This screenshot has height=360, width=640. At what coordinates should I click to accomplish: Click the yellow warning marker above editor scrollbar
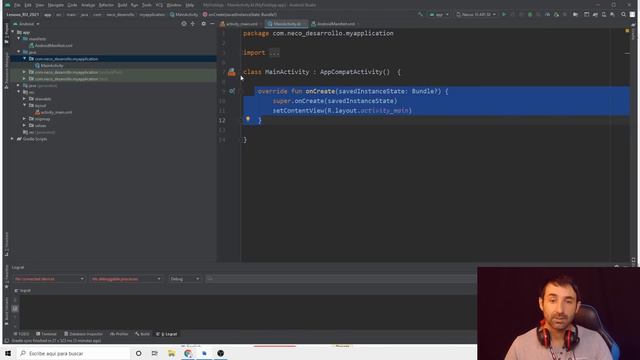(627, 31)
